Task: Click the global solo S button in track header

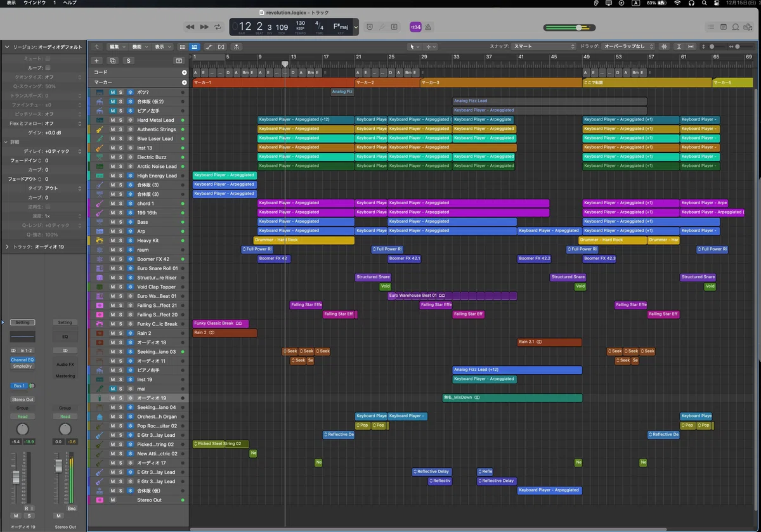Action: [128, 60]
